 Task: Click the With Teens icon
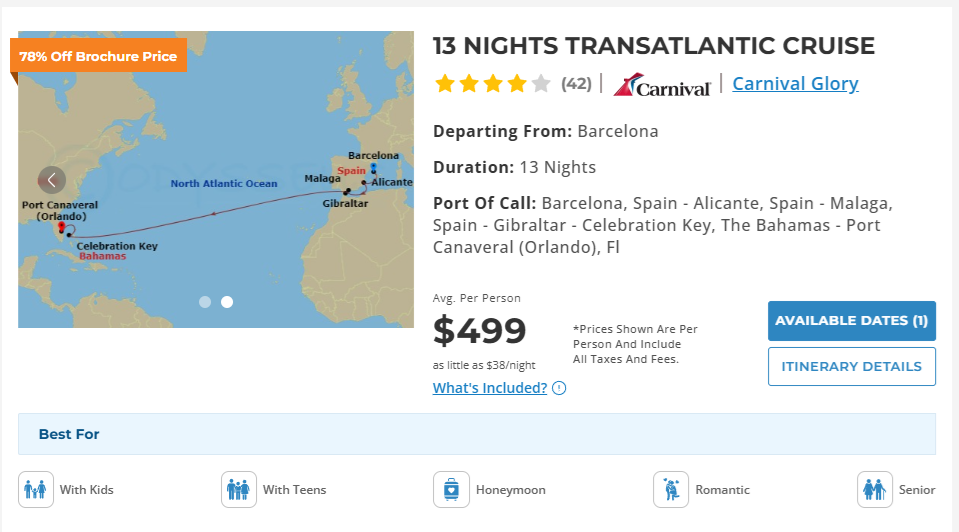[x=239, y=490]
